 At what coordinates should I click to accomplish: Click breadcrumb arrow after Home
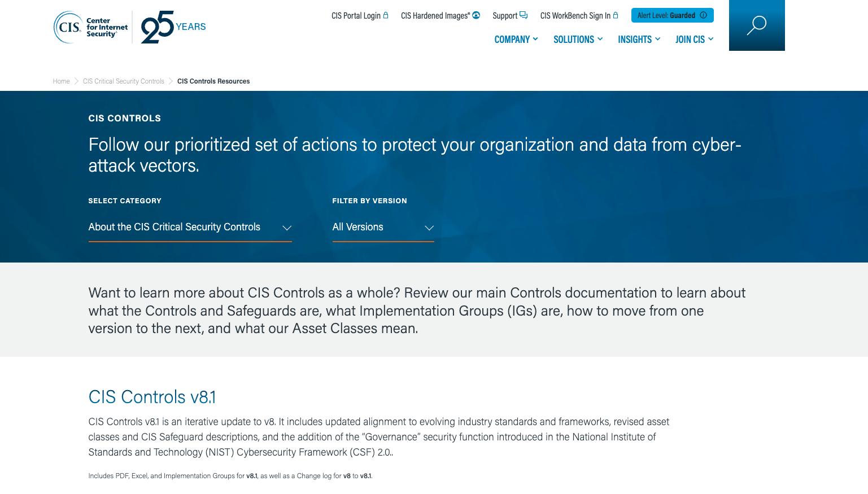point(76,81)
